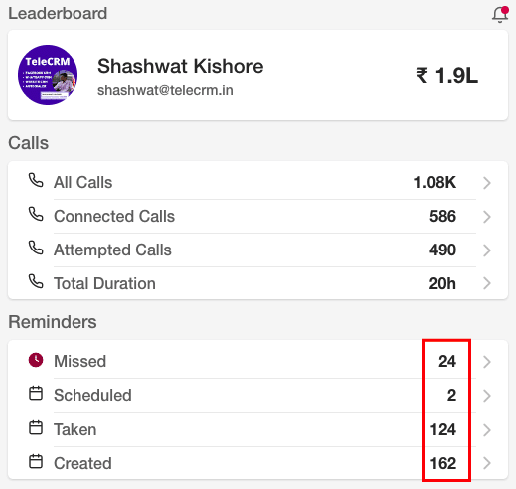Expand All Calls using its chevron

point(487,183)
